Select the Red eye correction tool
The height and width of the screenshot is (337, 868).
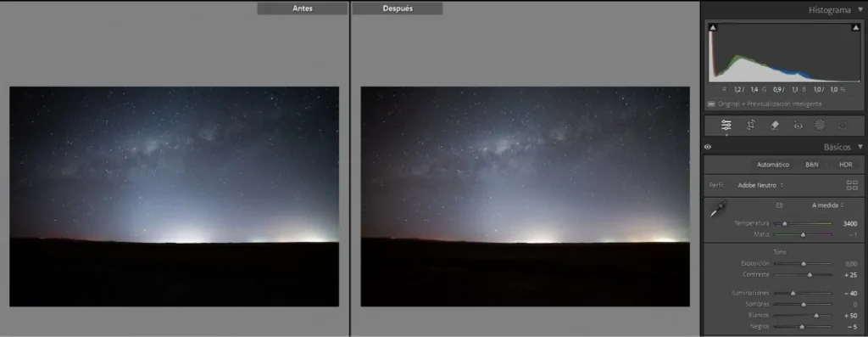798,126
